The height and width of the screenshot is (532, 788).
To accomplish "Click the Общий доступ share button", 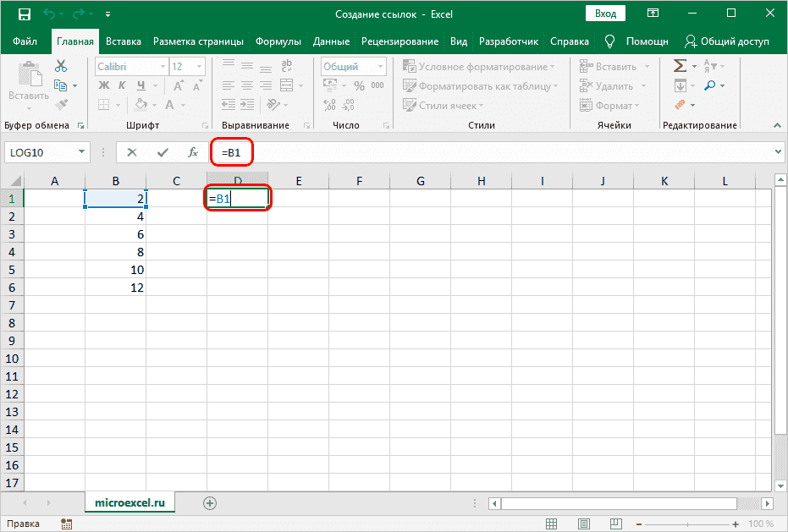I will [727, 41].
